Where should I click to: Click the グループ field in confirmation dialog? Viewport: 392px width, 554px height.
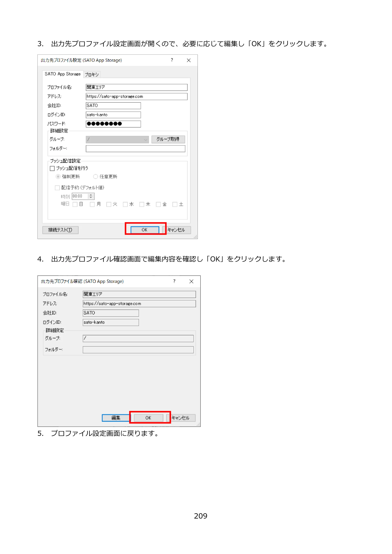138,339
